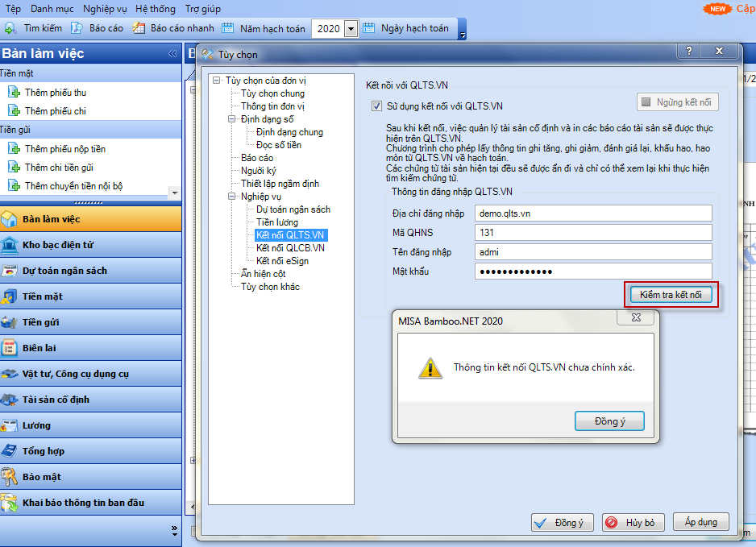Click the Vật tư, Công cụ dụng cụ icon
Image resolution: width=756 pixels, height=547 pixels.
pyautogui.click(x=10, y=374)
